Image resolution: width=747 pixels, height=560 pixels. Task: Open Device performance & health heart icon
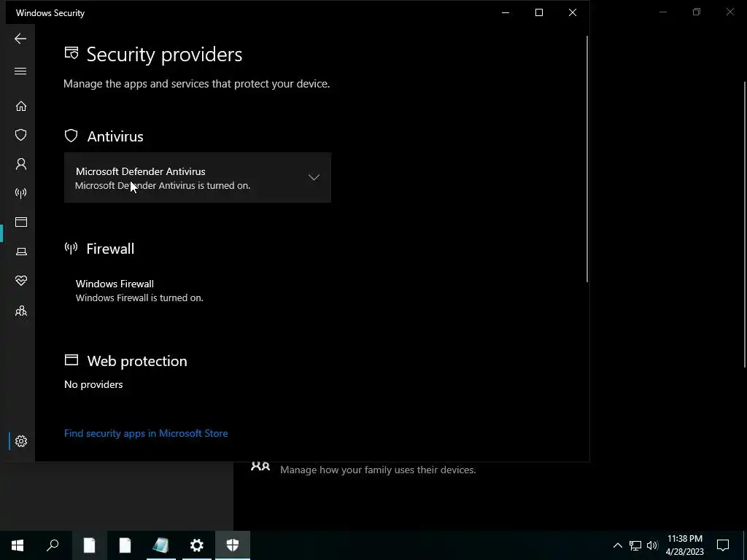pos(21,281)
